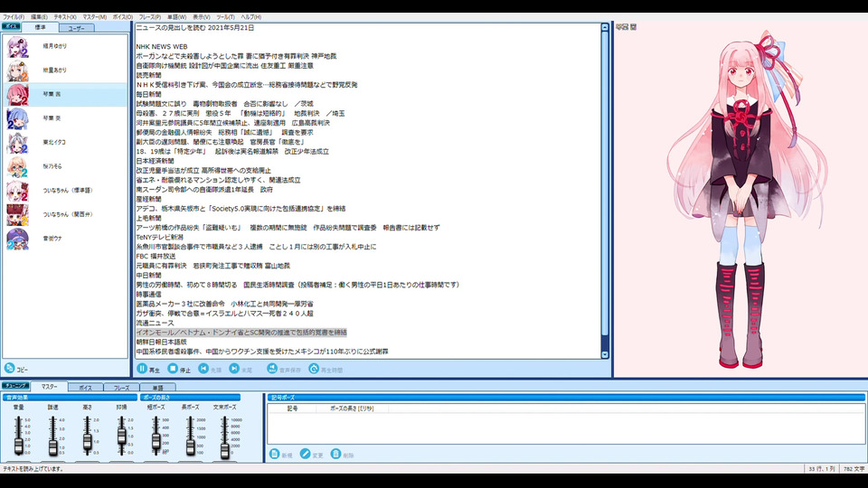
Task: Open the ボイス(O) menu
Action: pyautogui.click(x=123, y=17)
